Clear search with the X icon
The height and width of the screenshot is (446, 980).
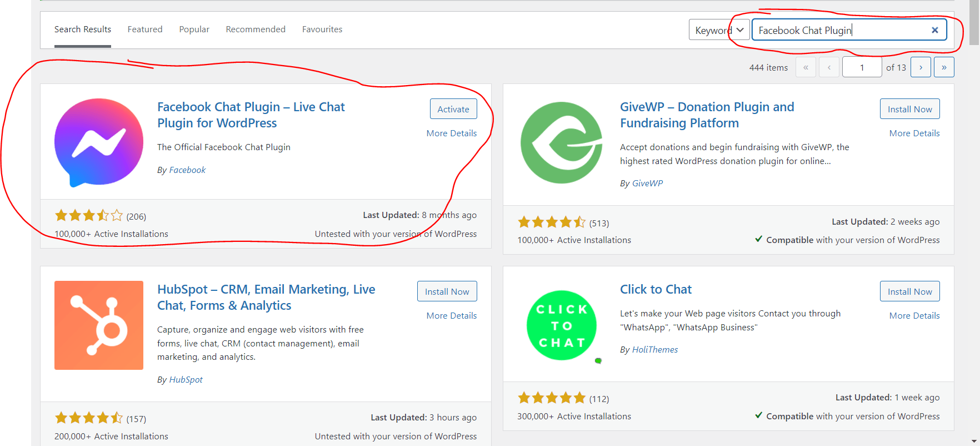(x=935, y=30)
